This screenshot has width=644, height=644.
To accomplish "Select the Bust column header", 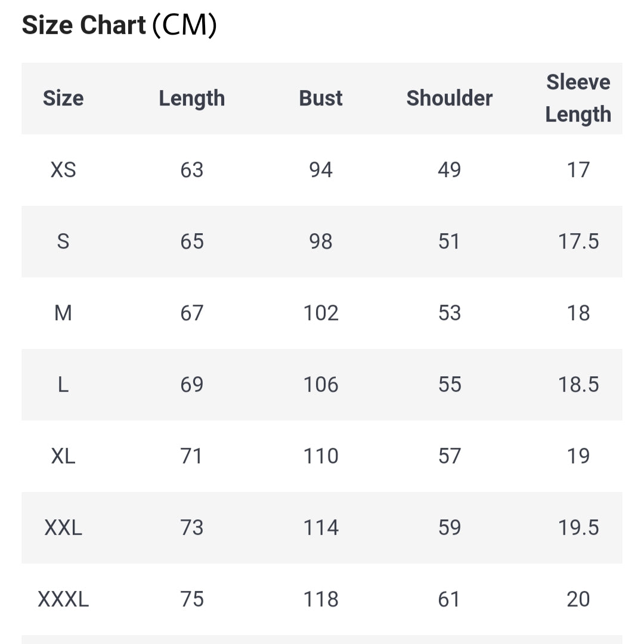I will [321, 98].
